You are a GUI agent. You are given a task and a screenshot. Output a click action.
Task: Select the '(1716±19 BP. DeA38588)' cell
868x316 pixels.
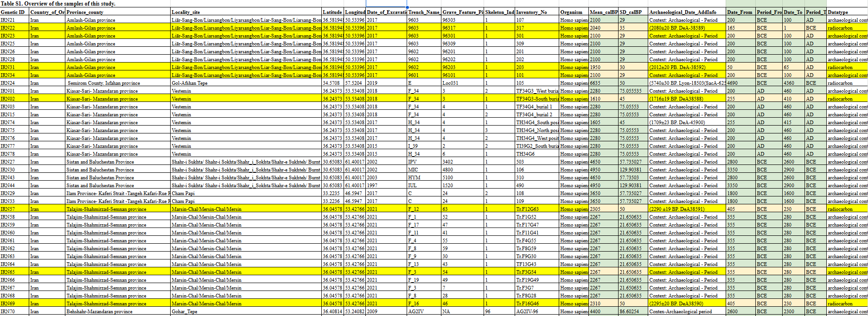[687, 99]
